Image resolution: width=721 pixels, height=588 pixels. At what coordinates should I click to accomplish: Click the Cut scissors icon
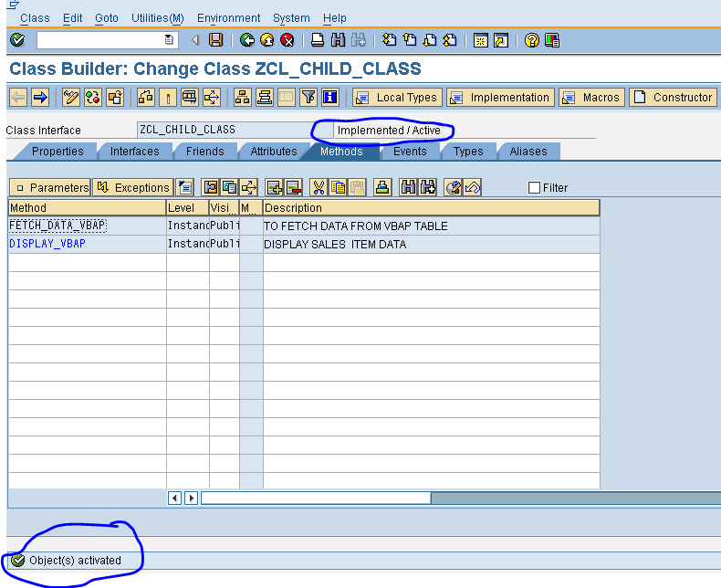click(x=319, y=188)
